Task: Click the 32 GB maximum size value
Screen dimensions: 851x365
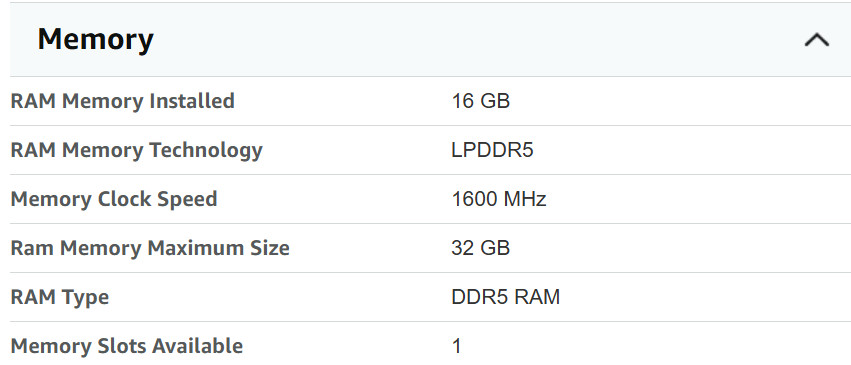Action: [480, 248]
